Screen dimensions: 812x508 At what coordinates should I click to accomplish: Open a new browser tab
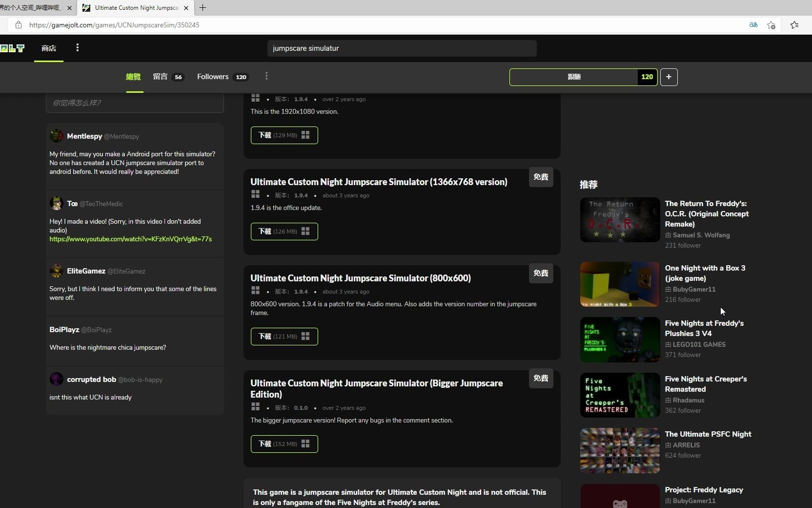tap(203, 8)
